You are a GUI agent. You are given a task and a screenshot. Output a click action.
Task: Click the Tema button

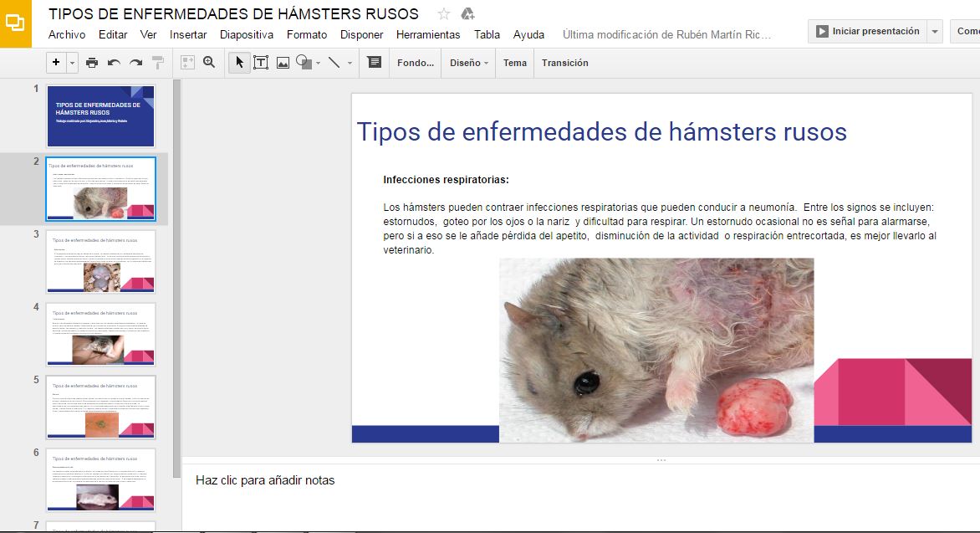515,63
